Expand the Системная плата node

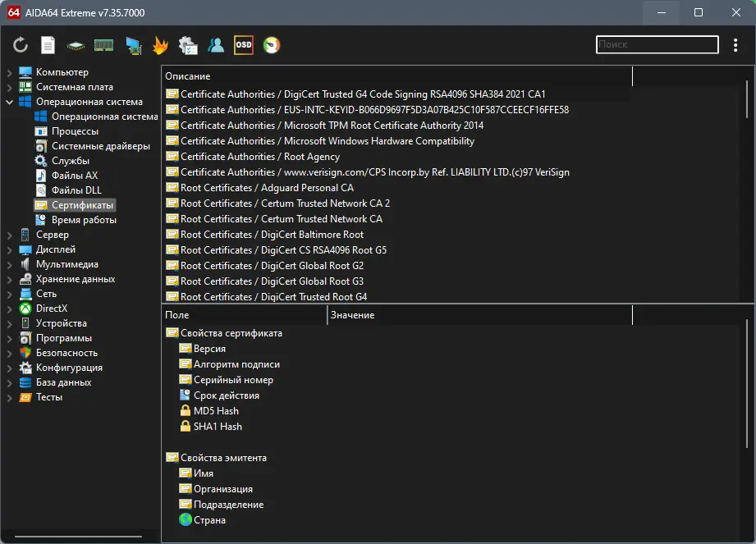9,88
